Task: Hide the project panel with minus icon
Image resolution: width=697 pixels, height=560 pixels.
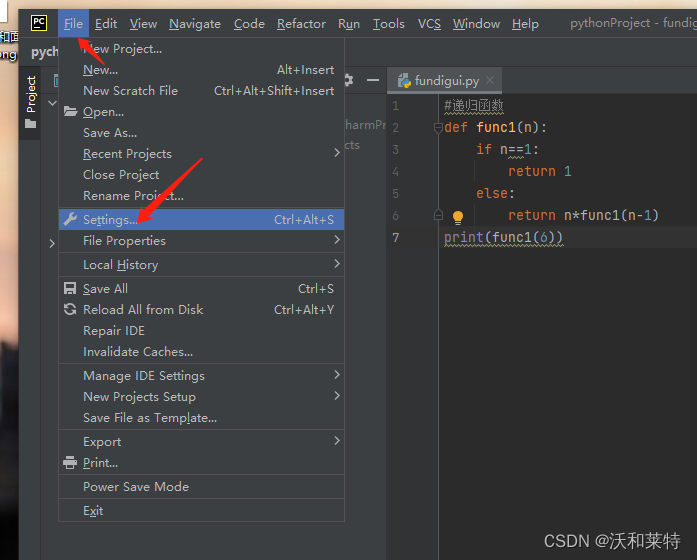Action: click(x=373, y=80)
